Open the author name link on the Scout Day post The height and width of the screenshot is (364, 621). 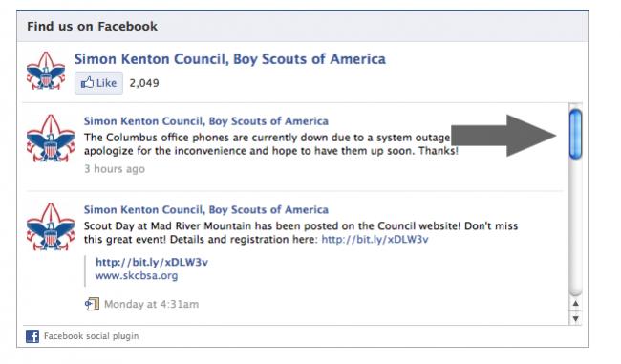[206, 209]
